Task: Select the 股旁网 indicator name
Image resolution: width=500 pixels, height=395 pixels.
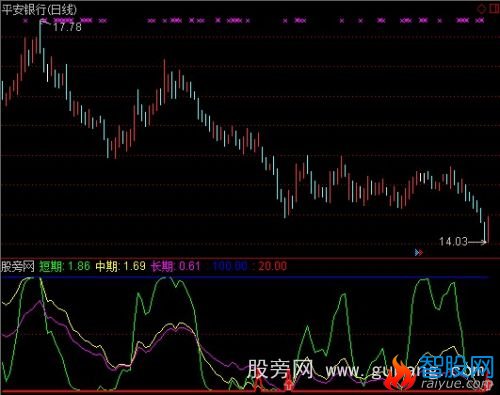Action: click(x=18, y=266)
